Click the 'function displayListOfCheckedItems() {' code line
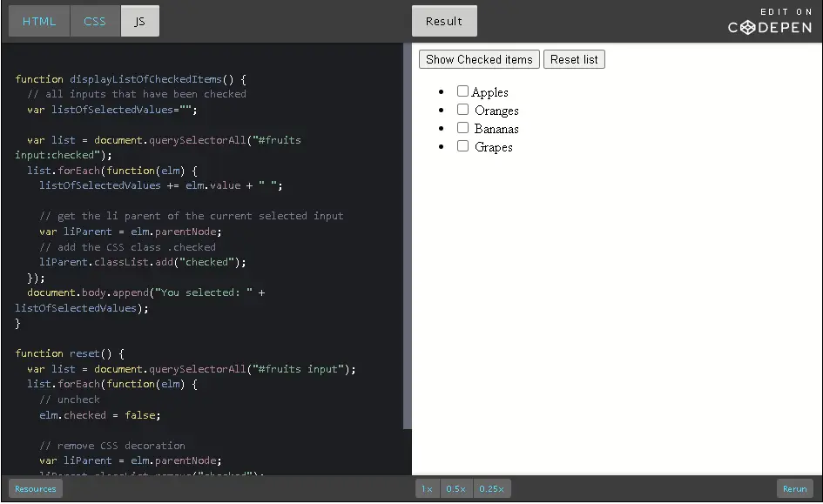The height and width of the screenshot is (504, 823). pyautogui.click(x=131, y=79)
